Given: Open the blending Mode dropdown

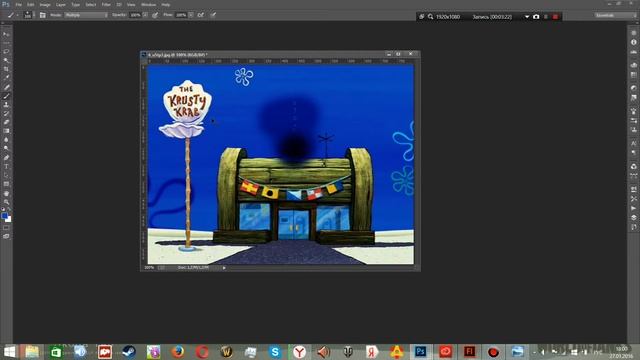Looking at the screenshot, I should [x=86, y=15].
